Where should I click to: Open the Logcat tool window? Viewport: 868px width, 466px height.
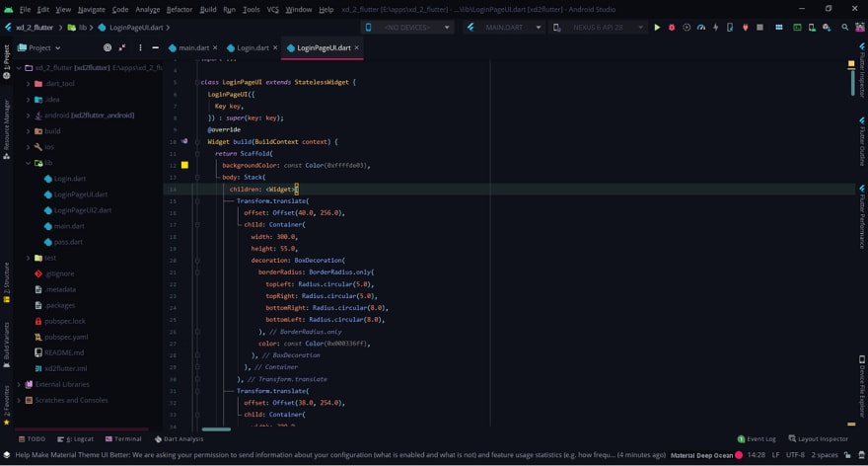pyautogui.click(x=75, y=438)
